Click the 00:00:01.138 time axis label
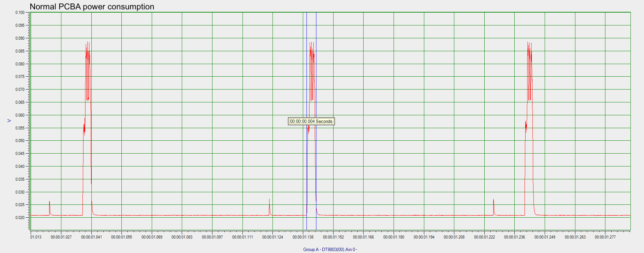The image size is (644, 253). (x=303, y=237)
